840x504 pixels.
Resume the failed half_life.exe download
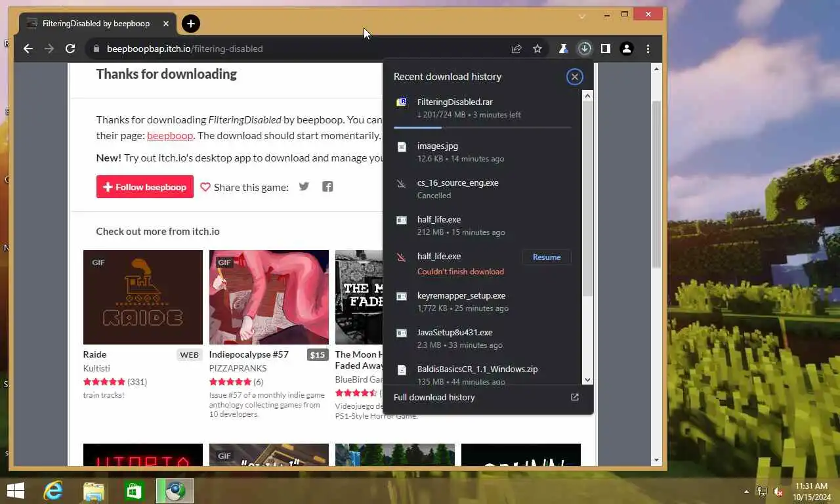click(547, 257)
